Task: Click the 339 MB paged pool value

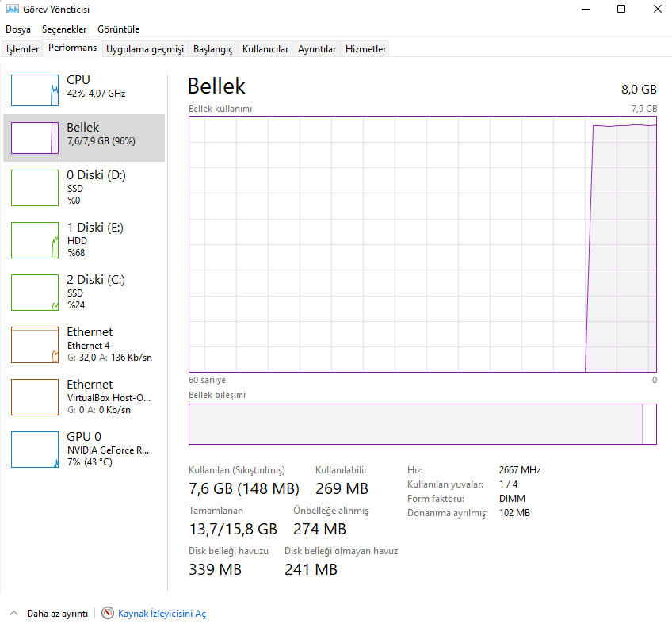Action: pyautogui.click(x=215, y=569)
